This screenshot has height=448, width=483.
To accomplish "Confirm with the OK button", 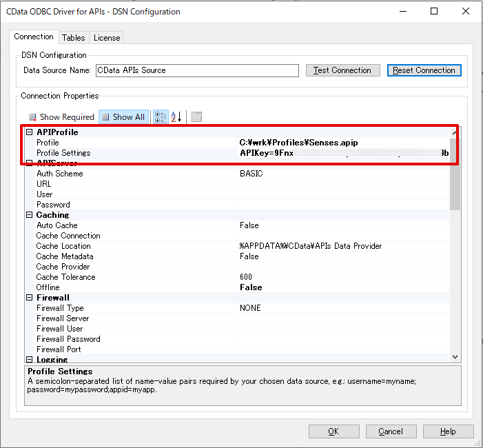I will tap(333, 431).
